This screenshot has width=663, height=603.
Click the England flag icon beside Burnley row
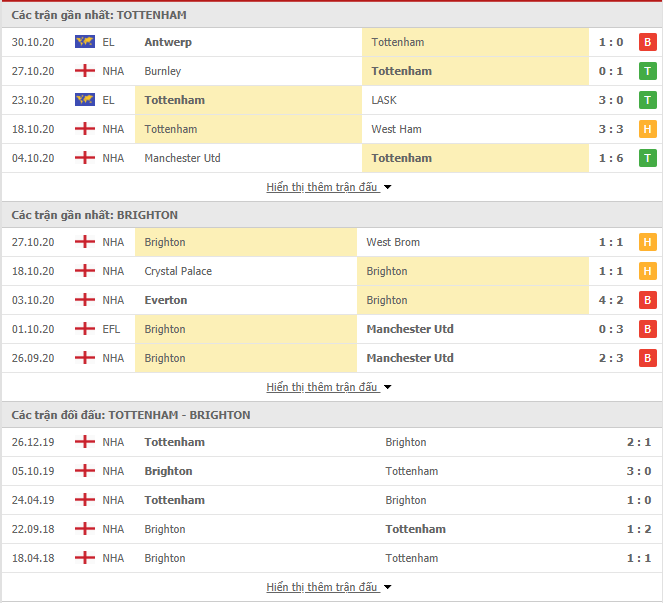coord(85,70)
